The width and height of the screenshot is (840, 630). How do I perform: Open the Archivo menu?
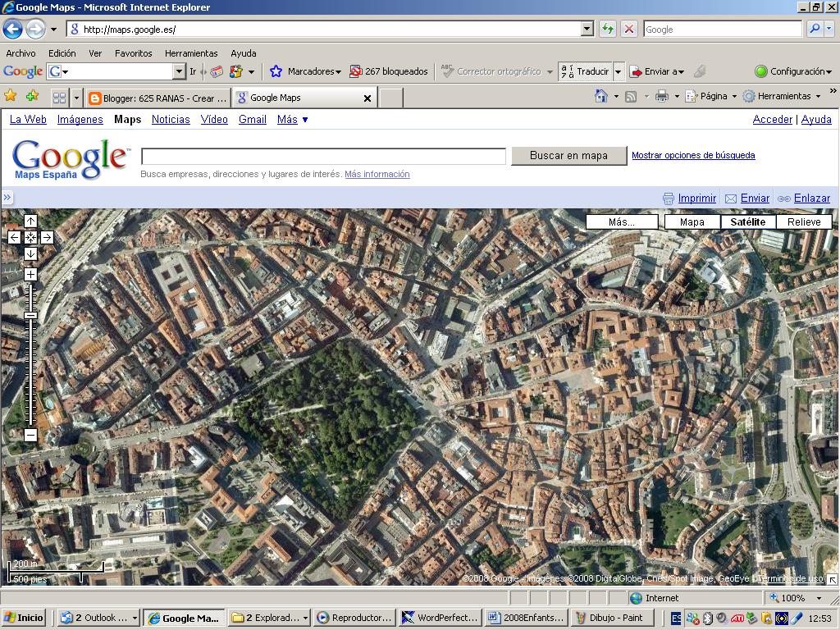pyautogui.click(x=21, y=53)
